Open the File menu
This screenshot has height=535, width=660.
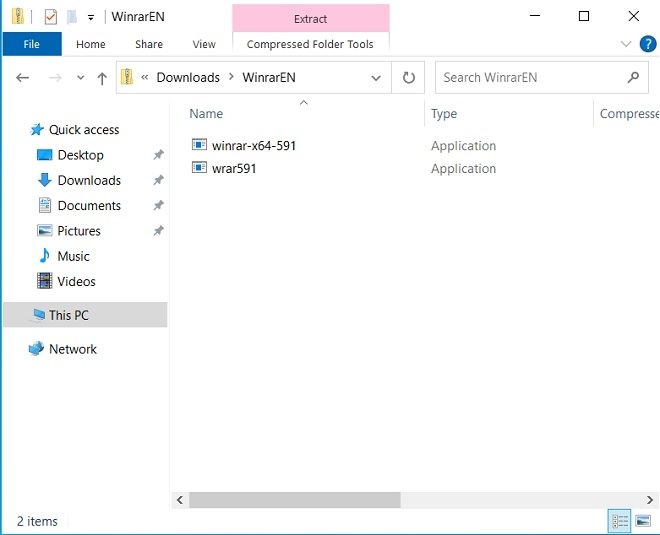tap(32, 44)
